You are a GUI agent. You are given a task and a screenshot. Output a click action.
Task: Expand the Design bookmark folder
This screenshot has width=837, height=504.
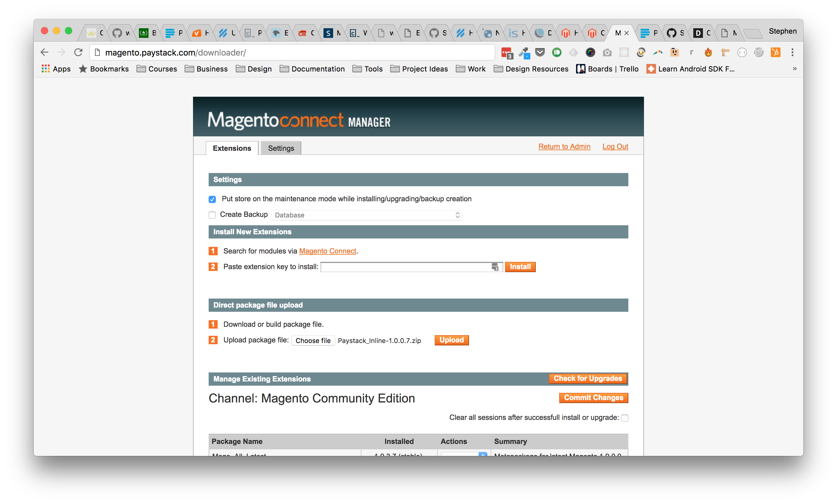pos(254,69)
